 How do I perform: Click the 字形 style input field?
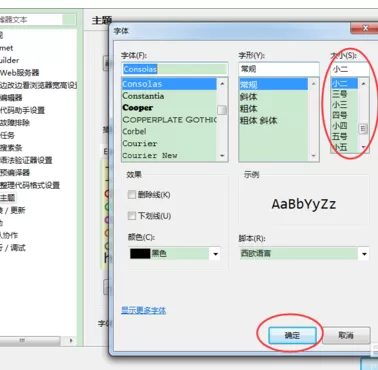[279, 69]
